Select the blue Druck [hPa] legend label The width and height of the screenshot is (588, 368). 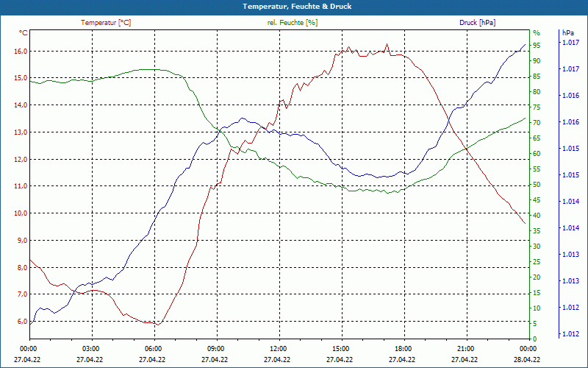(x=477, y=23)
